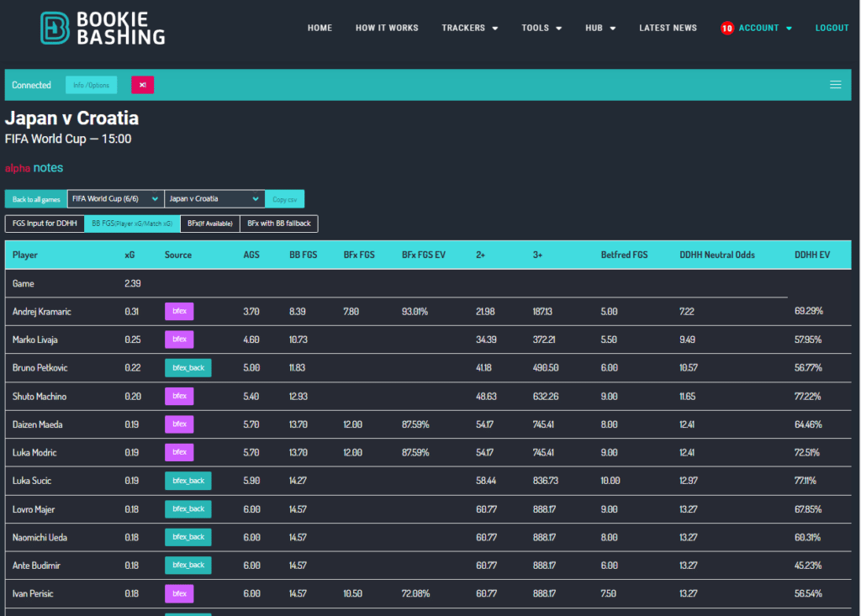Switch to the FGS Input for DDHH tab
861x616 pixels.
pos(44,224)
